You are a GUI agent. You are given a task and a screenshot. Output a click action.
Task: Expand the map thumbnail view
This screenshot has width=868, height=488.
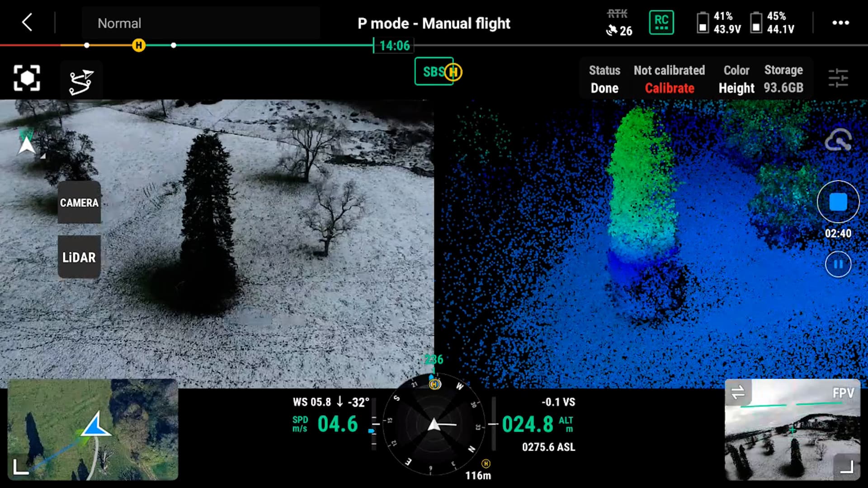pos(20,467)
